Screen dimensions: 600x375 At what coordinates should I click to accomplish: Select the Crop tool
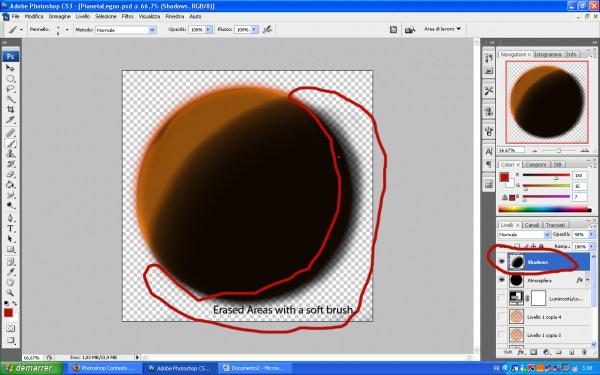[10, 109]
